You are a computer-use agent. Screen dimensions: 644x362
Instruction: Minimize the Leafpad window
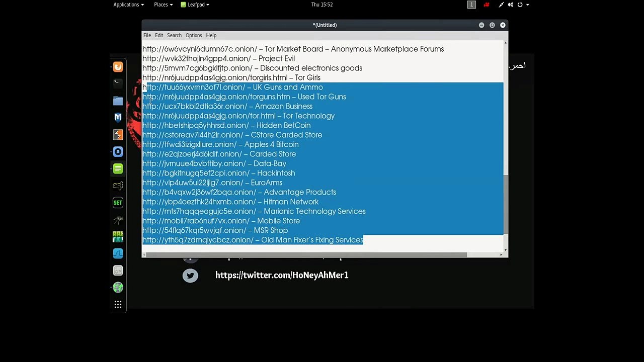point(481,25)
